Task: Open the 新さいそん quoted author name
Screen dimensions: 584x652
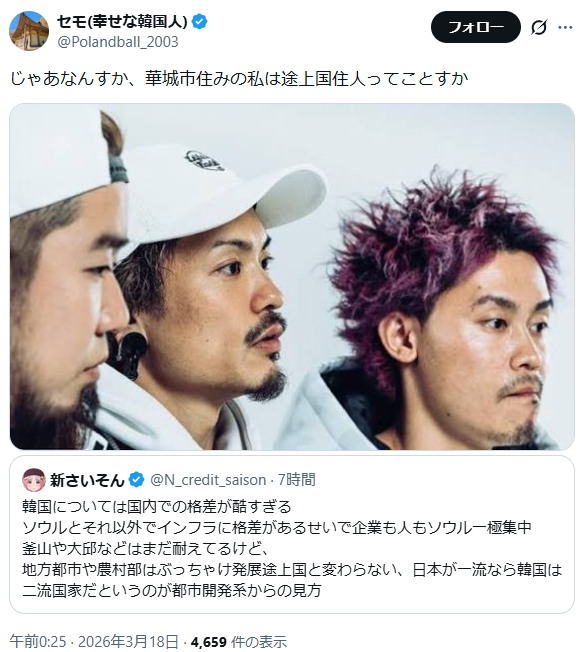Action: click(87, 480)
